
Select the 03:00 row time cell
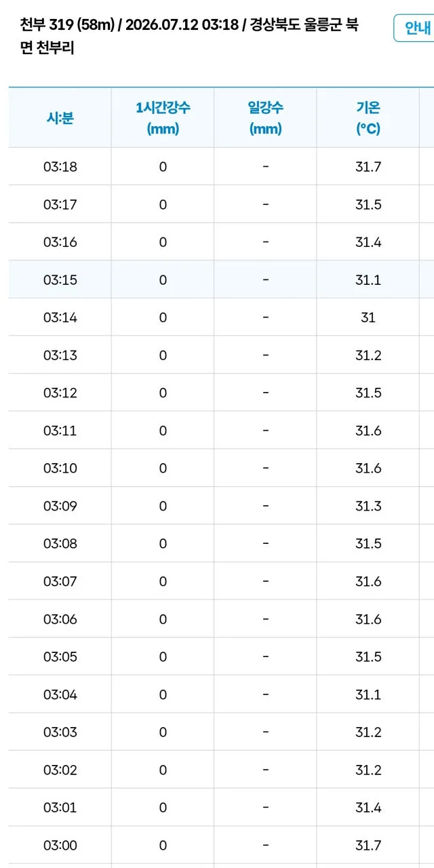click(x=60, y=845)
